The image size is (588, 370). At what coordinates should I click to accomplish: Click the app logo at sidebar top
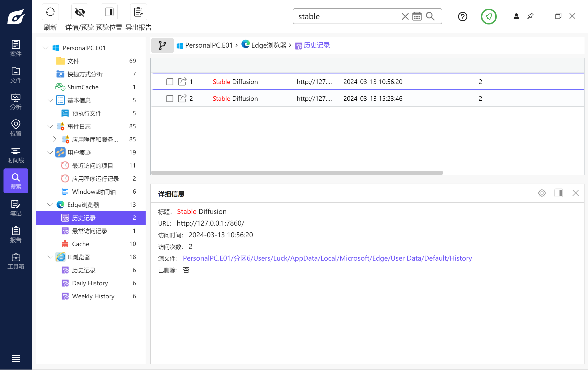(x=16, y=17)
